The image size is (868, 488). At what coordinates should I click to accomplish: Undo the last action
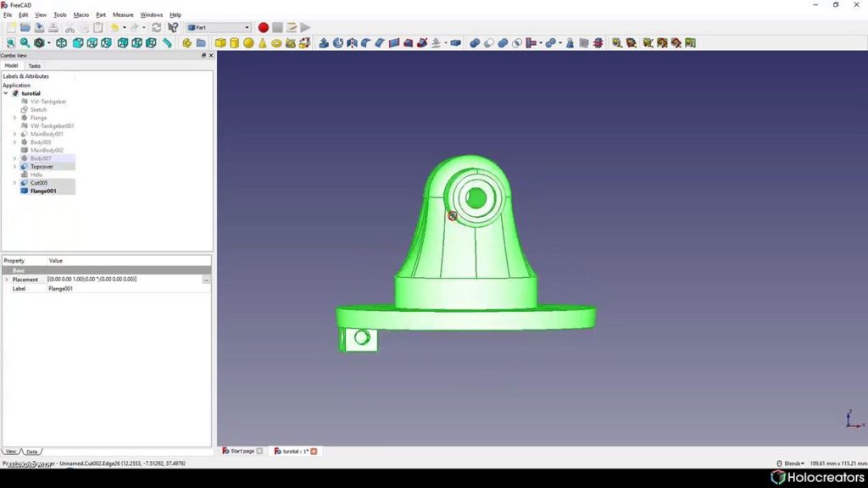(114, 28)
